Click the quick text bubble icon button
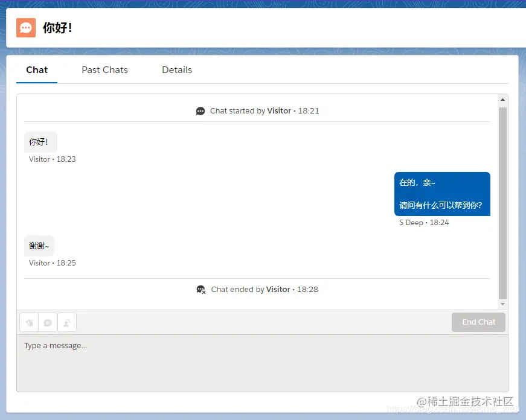Image resolution: width=526 pixels, height=420 pixels. pyautogui.click(x=48, y=322)
